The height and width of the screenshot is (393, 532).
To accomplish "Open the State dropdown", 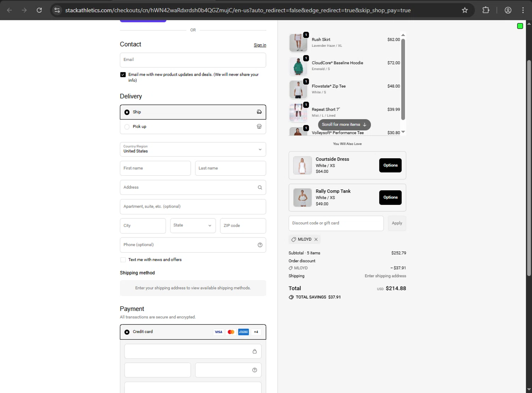I will 193,226.
